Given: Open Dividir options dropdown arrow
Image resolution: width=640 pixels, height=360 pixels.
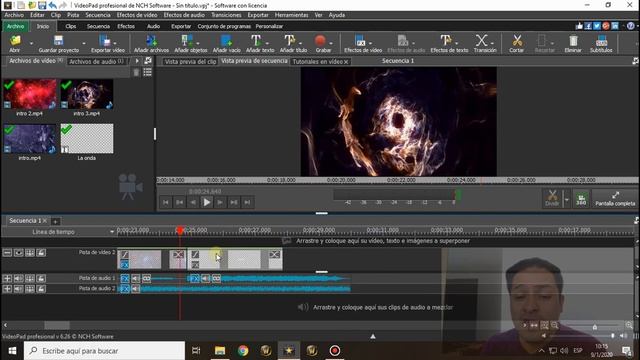Looking at the screenshot, I should click(567, 199).
